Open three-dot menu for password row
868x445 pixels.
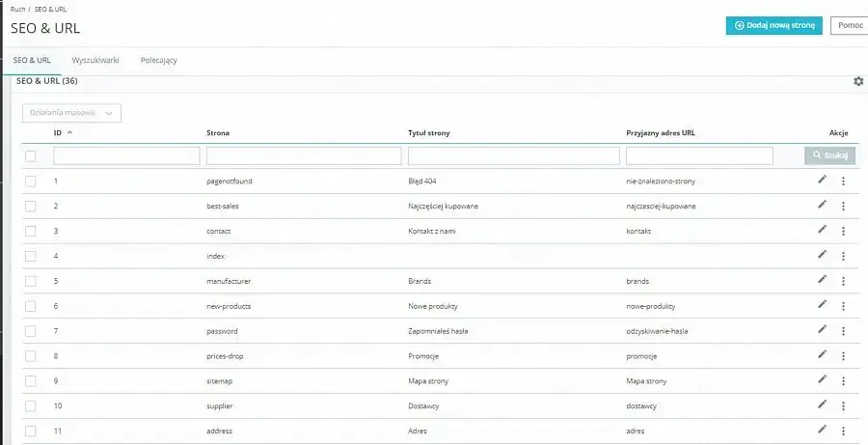[x=843, y=331]
